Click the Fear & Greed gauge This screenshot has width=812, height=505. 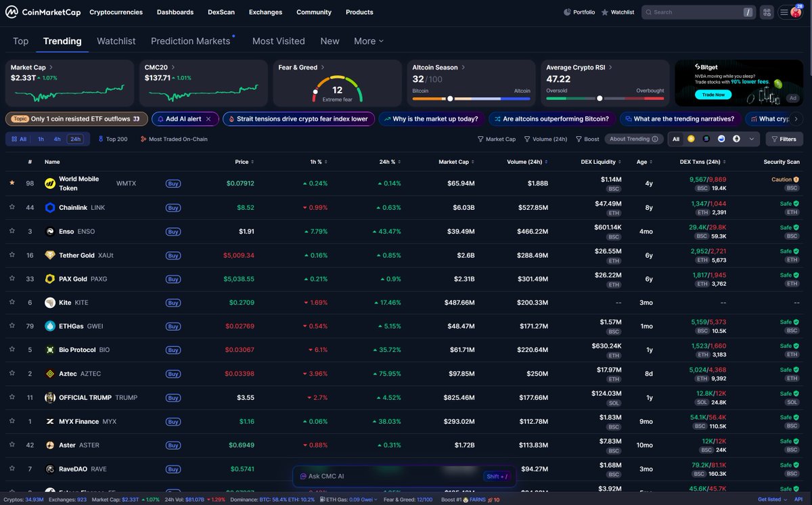(x=337, y=89)
